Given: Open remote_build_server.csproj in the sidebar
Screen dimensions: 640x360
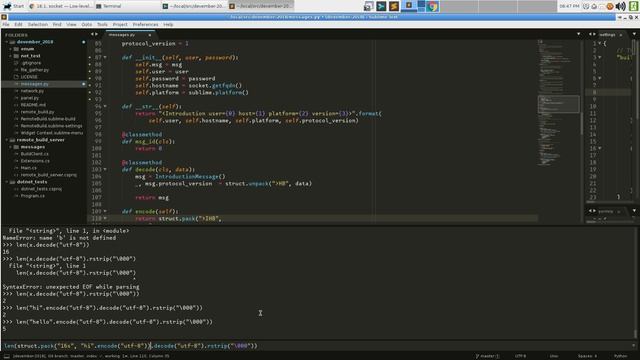Looking at the screenshot, I should point(49,175).
